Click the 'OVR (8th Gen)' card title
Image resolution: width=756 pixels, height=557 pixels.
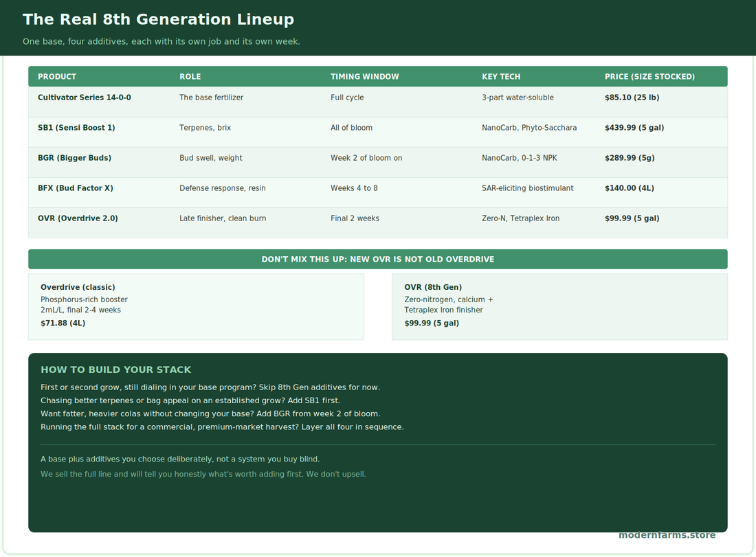click(x=433, y=287)
